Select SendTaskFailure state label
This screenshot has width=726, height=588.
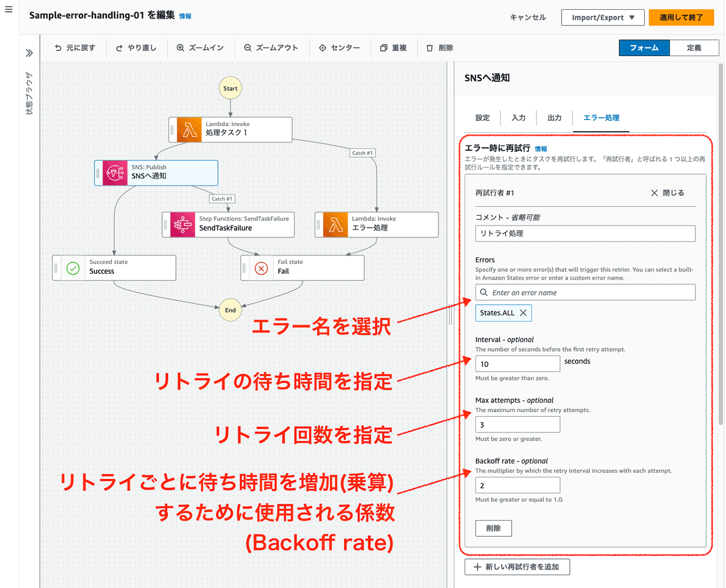pos(226,228)
